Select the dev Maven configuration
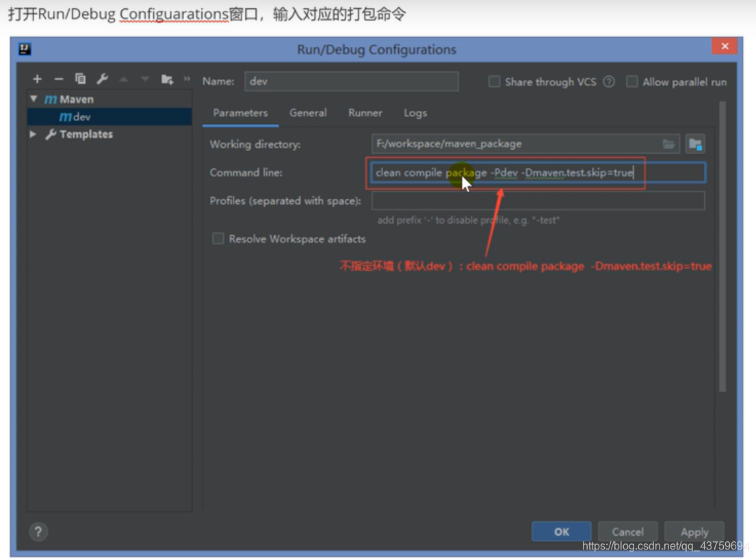This screenshot has height=559, width=756. 109,117
